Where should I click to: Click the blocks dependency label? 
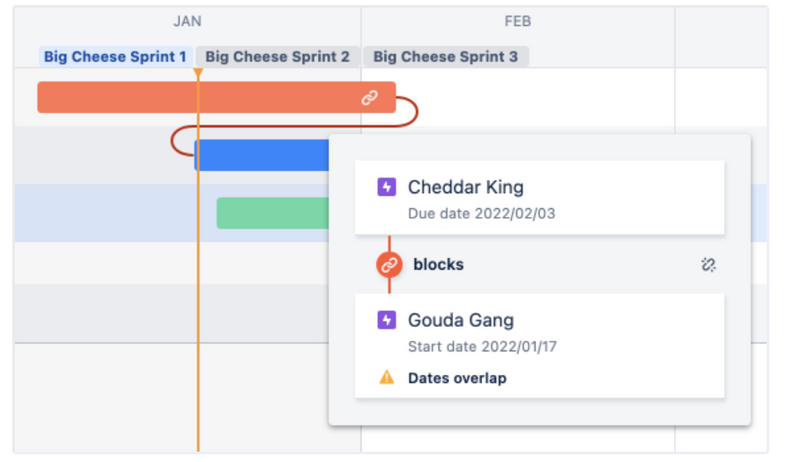[x=438, y=265]
